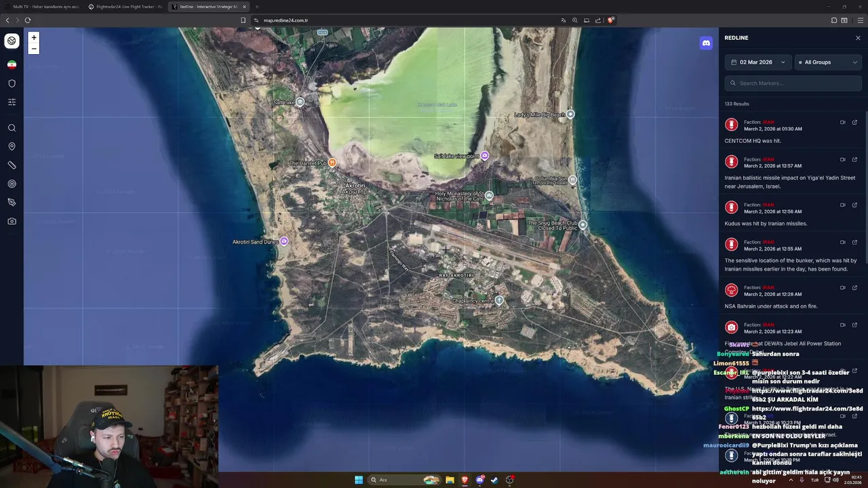
Task: Select the pen drawing tool in sidebar
Action: click(x=12, y=202)
